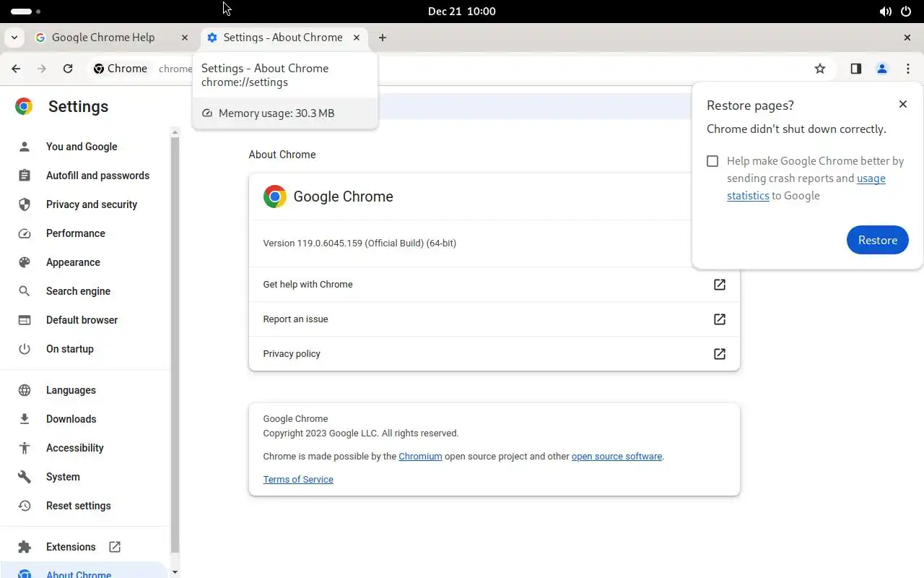Open the Extensions page
Viewport: 924px width, 578px height.
85,547
